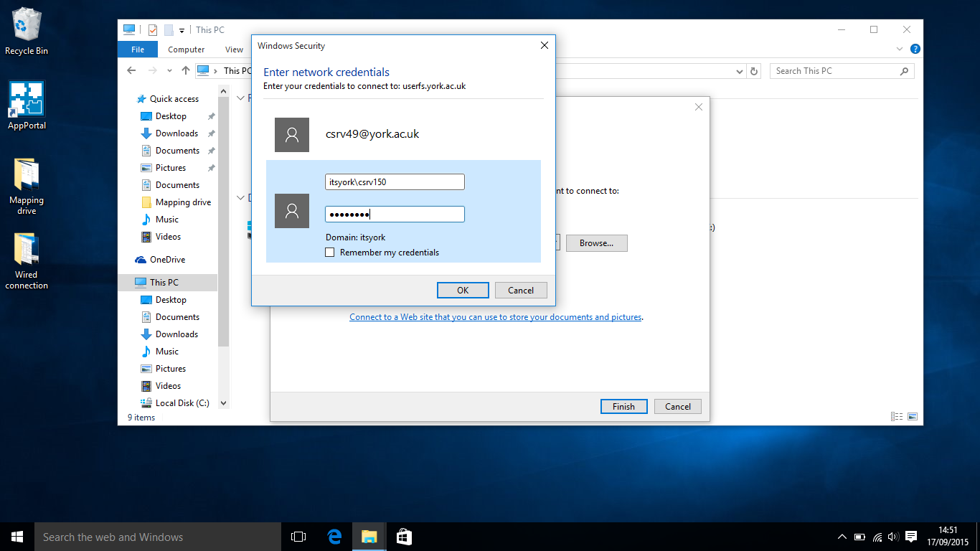
Task: Click the username field with itsyork\csrv150
Action: coord(395,182)
